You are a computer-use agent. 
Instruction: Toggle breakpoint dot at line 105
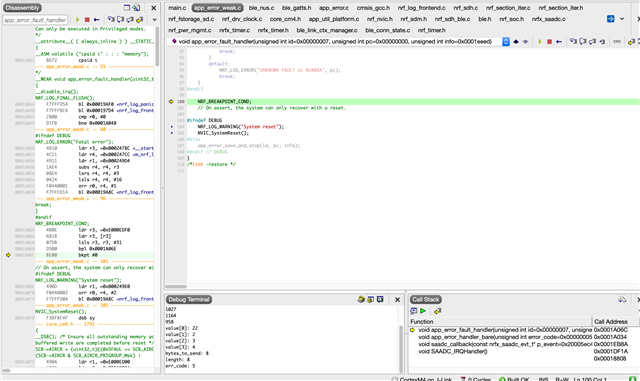coord(171,133)
